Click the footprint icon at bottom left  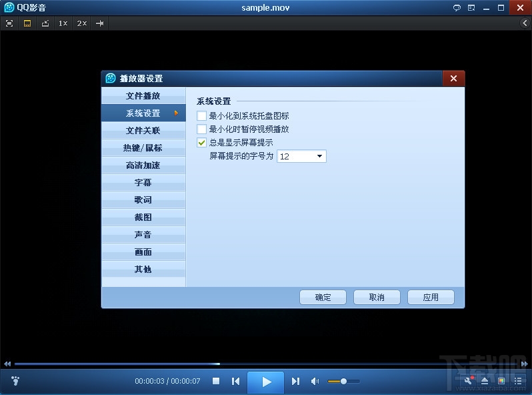point(15,381)
